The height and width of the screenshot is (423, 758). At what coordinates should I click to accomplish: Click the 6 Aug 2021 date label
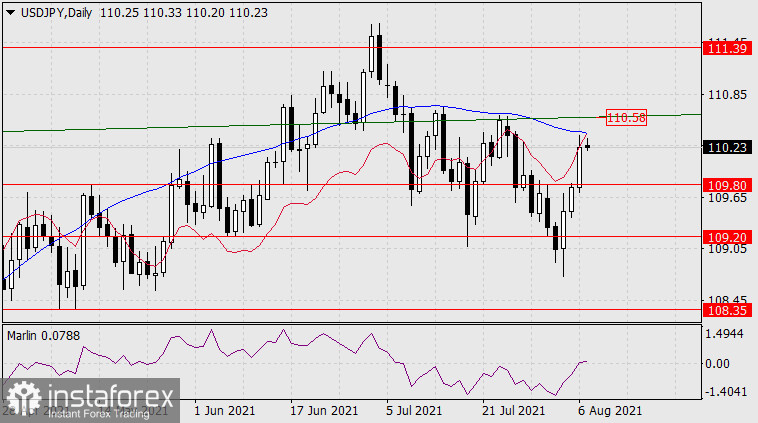(x=610, y=410)
